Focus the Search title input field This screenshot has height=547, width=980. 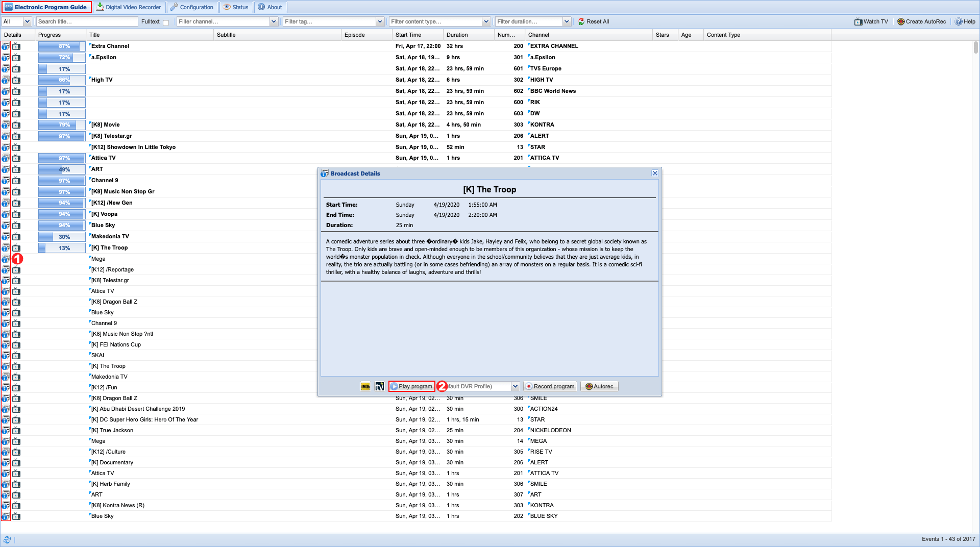pos(87,21)
